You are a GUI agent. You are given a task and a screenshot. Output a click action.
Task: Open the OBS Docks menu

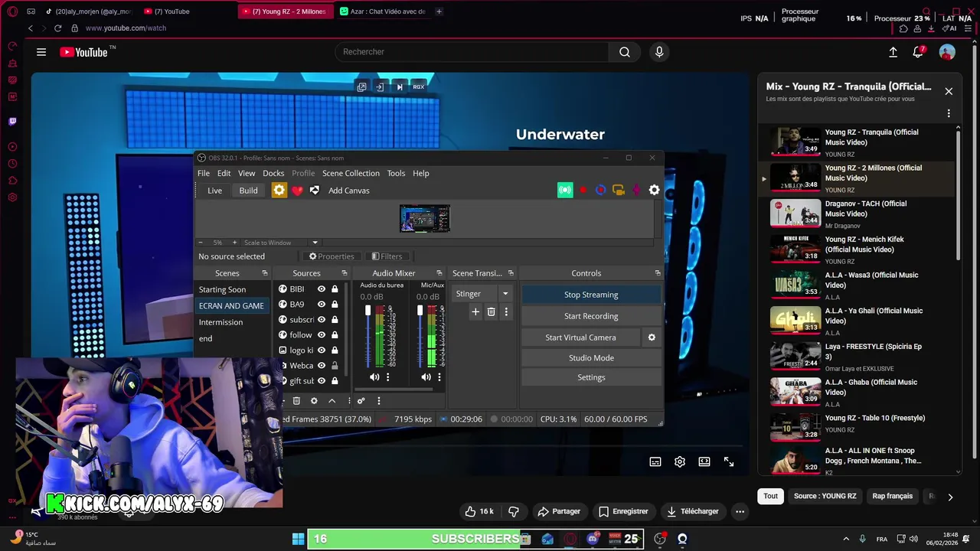point(273,173)
